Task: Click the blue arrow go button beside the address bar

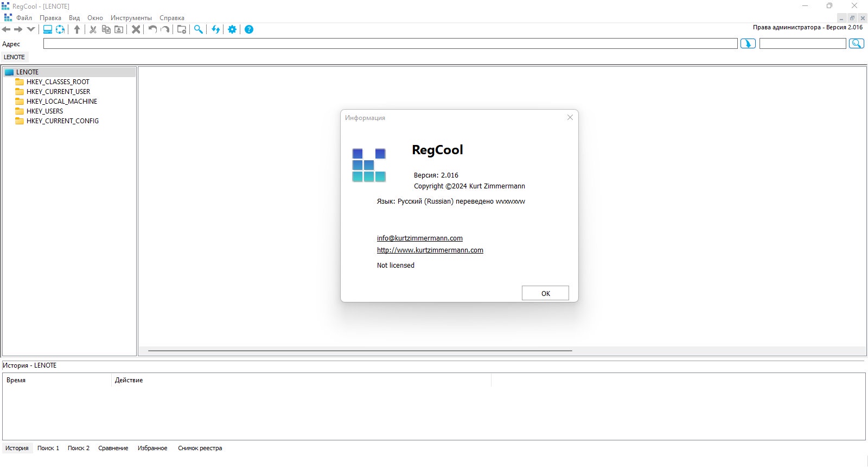Action: click(x=748, y=44)
